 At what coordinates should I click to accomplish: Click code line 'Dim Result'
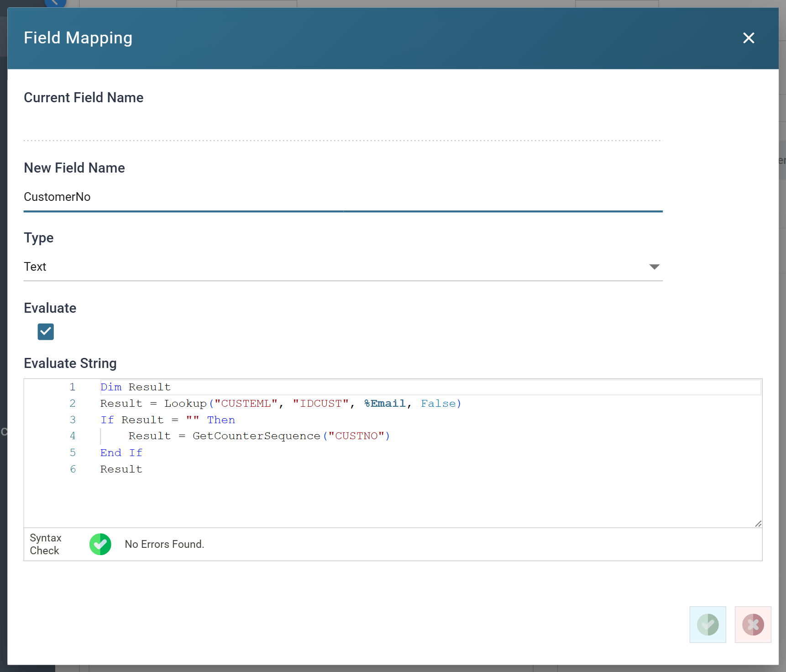136,387
